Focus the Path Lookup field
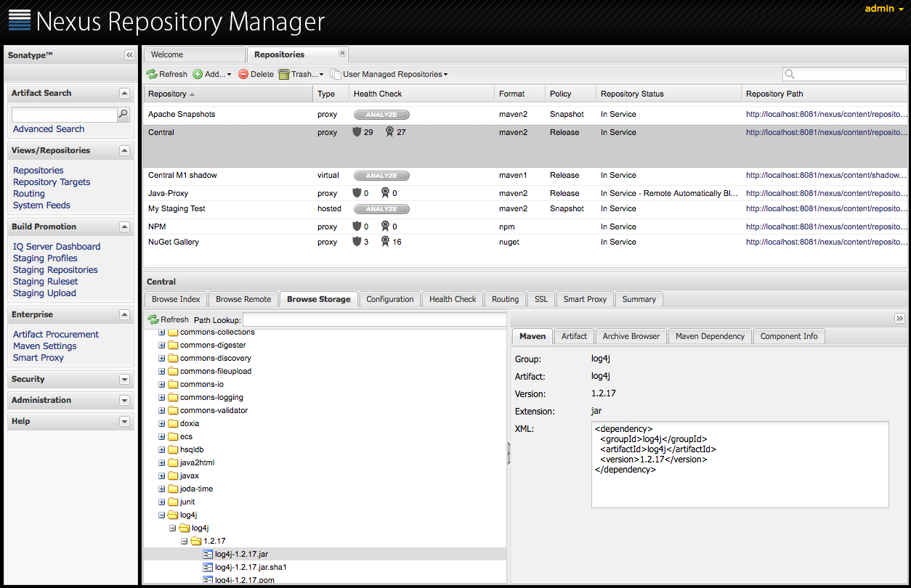 (374, 320)
